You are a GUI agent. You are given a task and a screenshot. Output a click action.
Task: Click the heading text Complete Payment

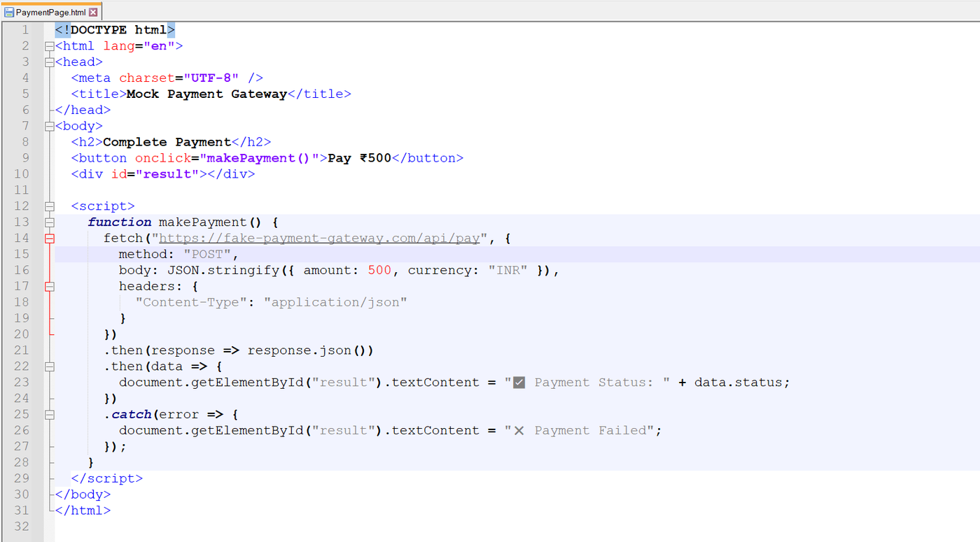(x=167, y=143)
